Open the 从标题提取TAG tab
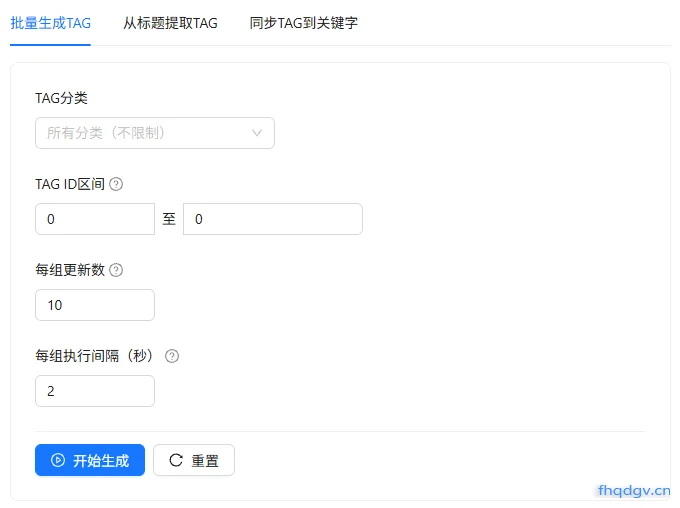The image size is (680, 508). (170, 23)
